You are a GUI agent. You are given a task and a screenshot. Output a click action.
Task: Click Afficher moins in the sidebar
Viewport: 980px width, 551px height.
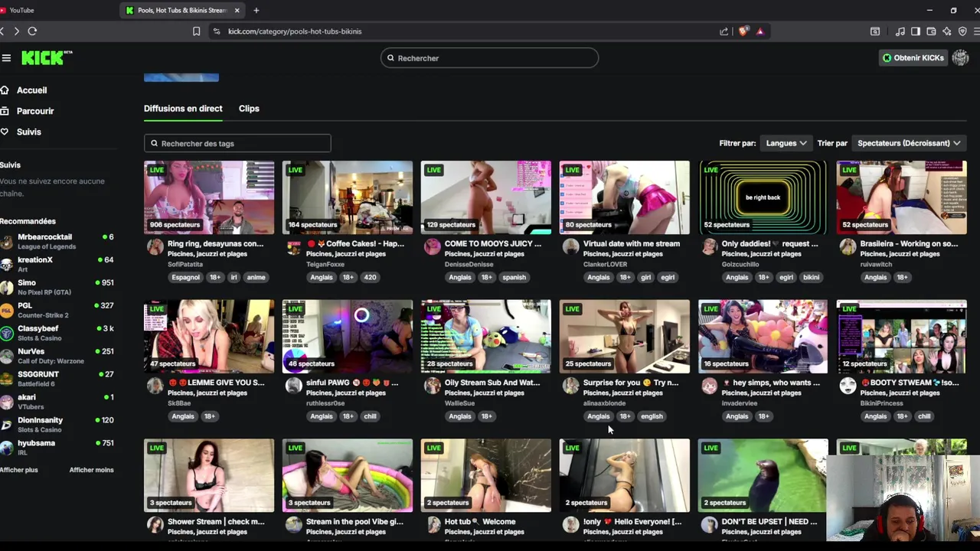91,470
